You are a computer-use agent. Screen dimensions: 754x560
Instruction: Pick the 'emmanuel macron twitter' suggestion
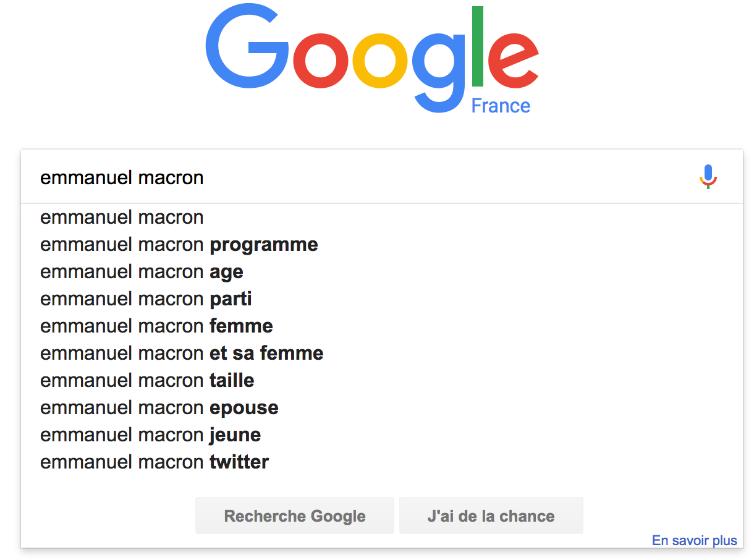coord(382,462)
